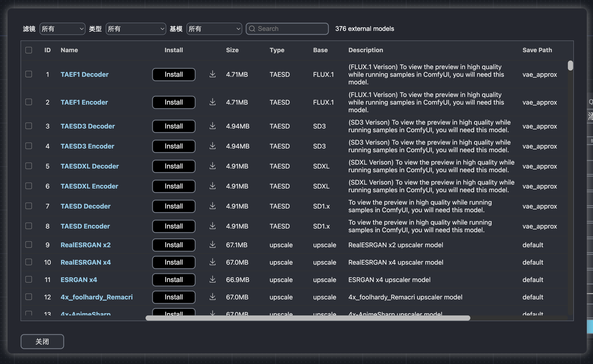Sort by the Description column header
Image resolution: width=593 pixels, height=364 pixels.
point(366,50)
